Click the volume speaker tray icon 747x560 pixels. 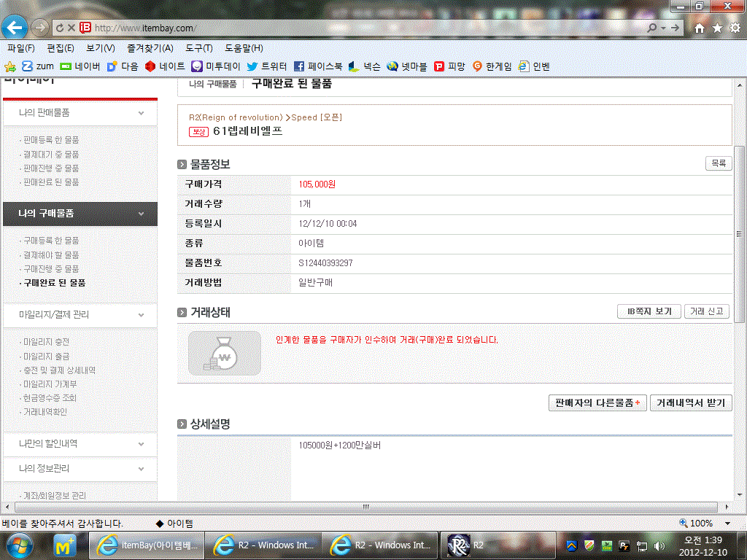659,545
